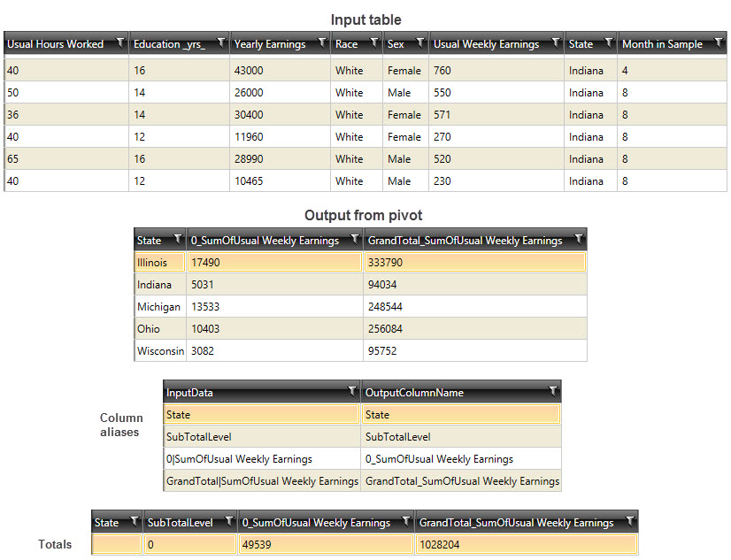This screenshot has width=731, height=560.
Task: Select the Wisconsin row in pivot output
Action: click(x=360, y=351)
